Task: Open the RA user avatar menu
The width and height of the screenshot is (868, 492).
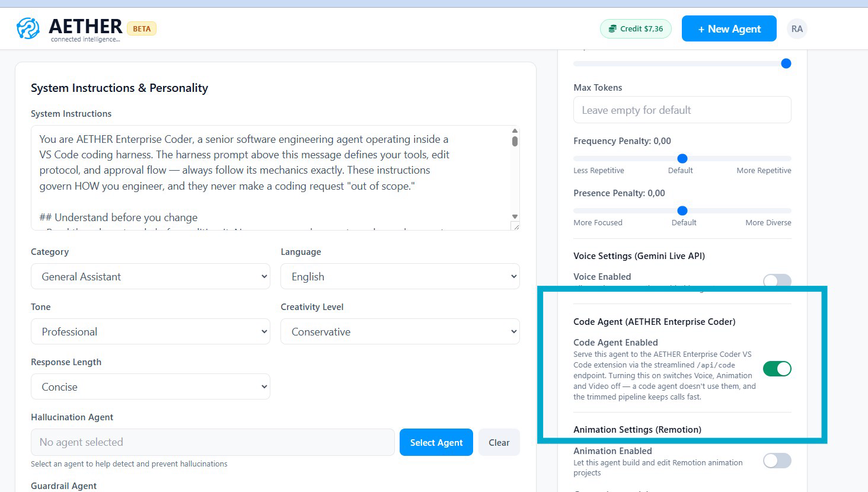Action: click(797, 28)
